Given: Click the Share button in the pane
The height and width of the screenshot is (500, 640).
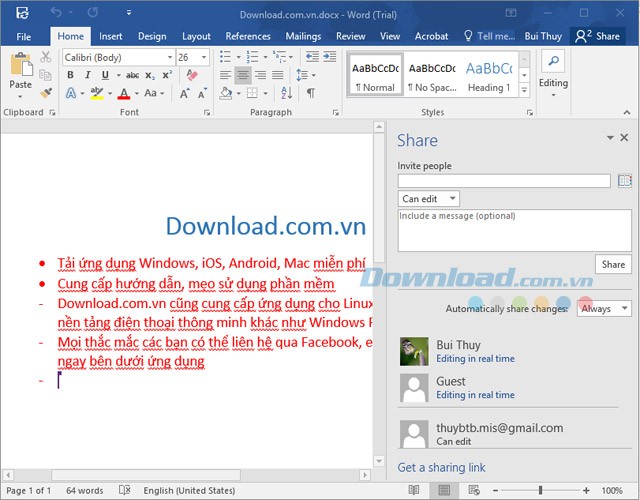Looking at the screenshot, I should pos(613,264).
